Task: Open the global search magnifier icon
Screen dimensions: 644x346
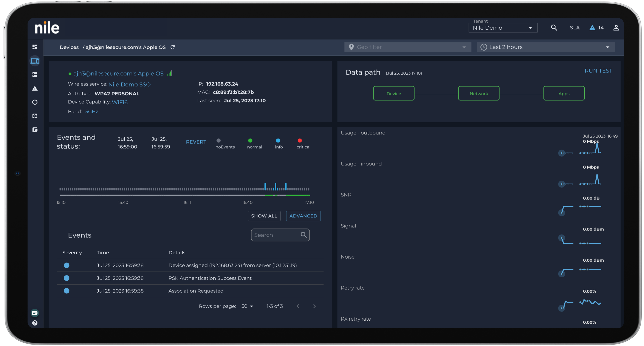Action: (x=554, y=28)
